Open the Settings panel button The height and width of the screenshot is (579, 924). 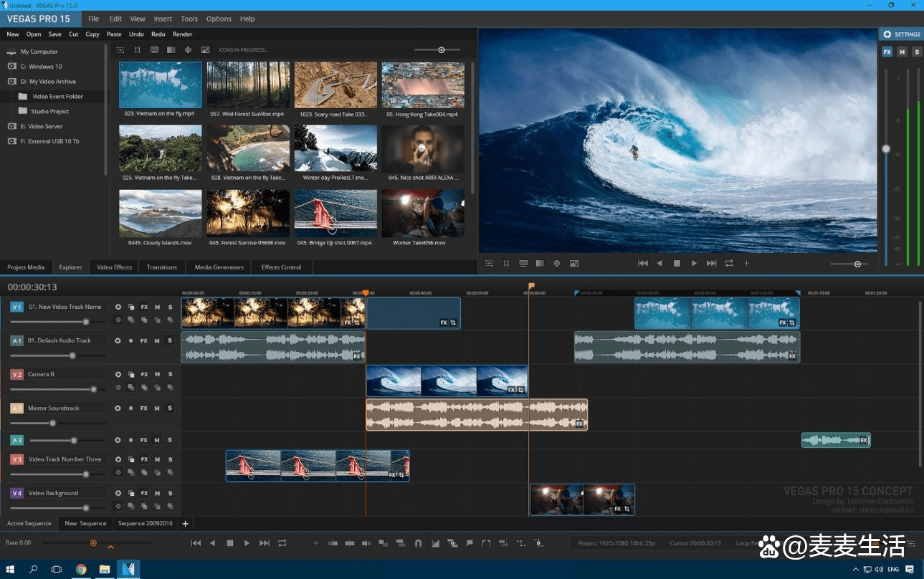[901, 34]
